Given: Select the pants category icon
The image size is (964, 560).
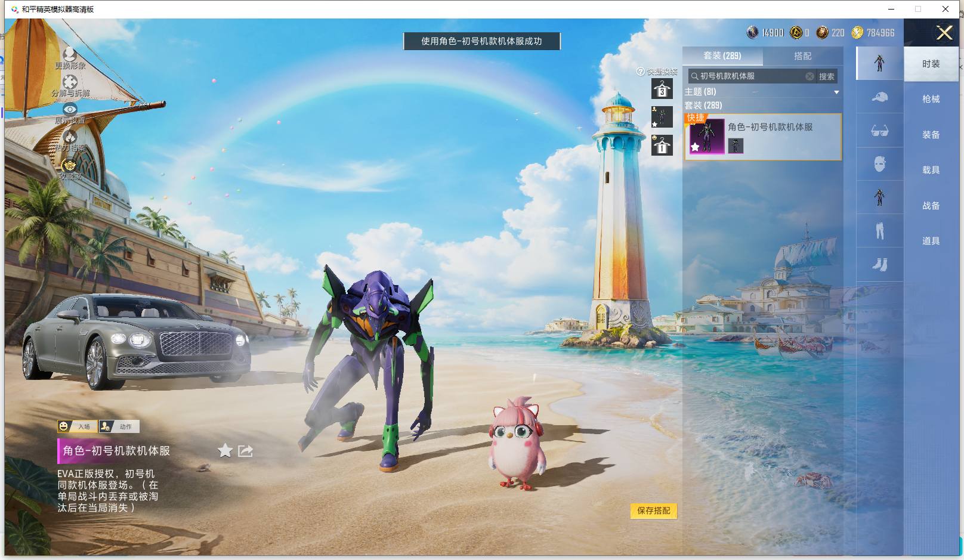Looking at the screenshot, I should pyautogui.click(x=879, y=231).
